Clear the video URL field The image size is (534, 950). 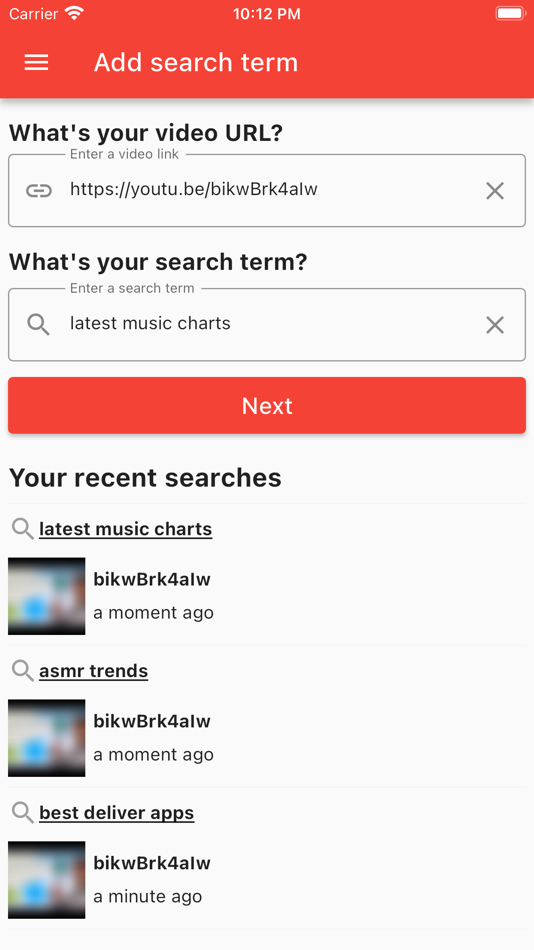(x=495, y=191)
